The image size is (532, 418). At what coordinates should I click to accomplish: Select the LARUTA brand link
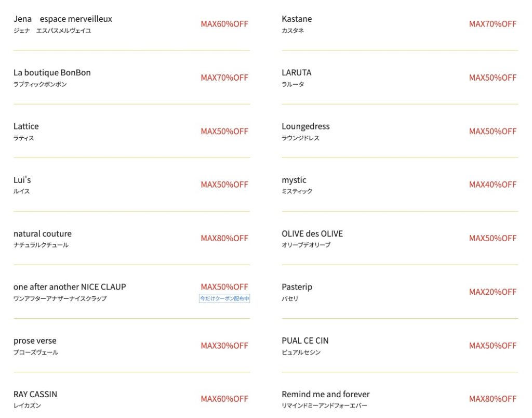click(x=297, y=73)
